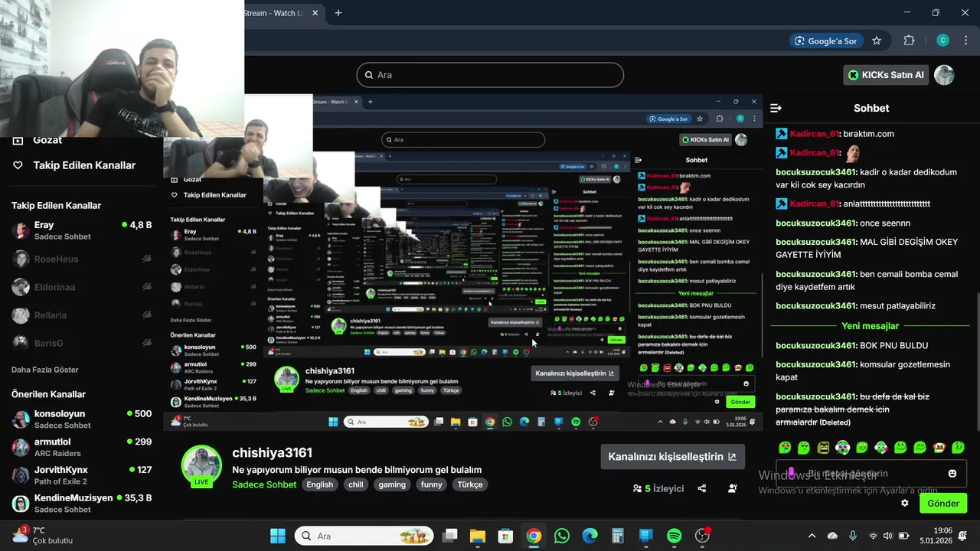
Task: Insert the angry yellow face emote
Action: pyautogui.click(x=823, y=447)
